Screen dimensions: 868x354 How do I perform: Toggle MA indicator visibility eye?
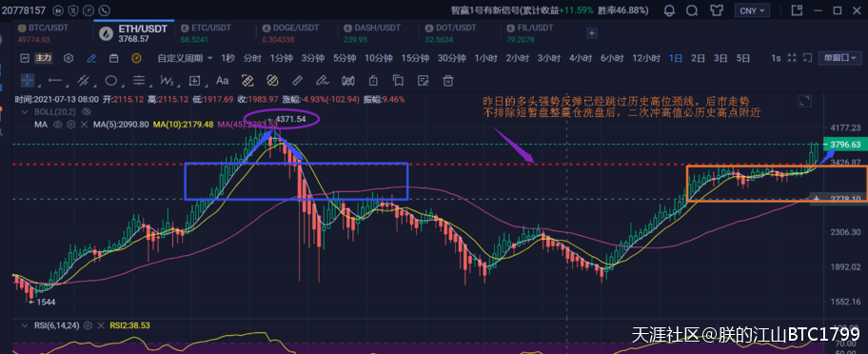pyautogui.click(x=57, y=125)
